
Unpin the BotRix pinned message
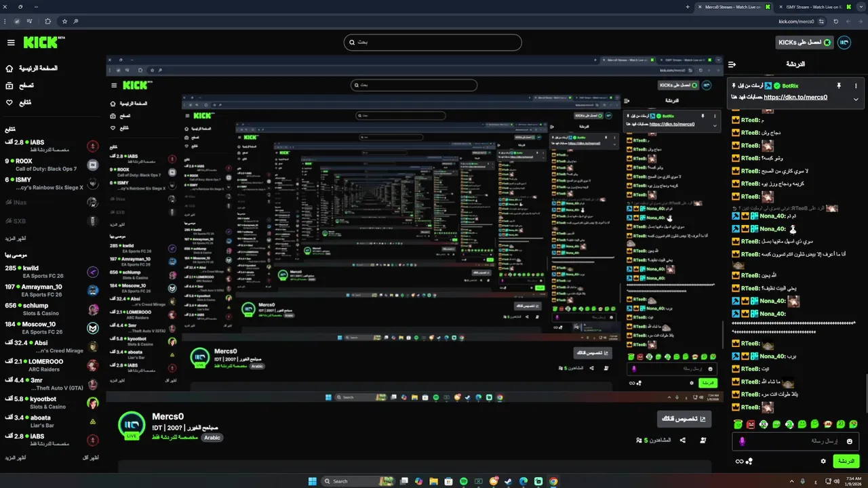[839, 86]
